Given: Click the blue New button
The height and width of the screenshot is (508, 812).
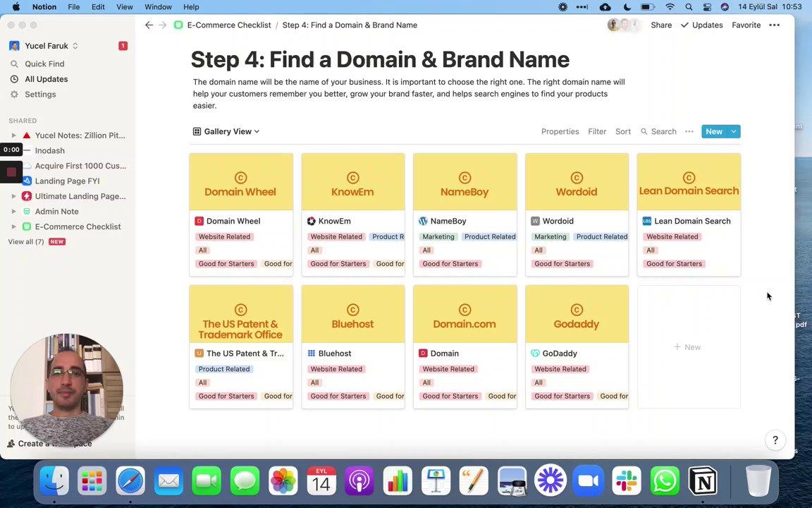Looking at the screenshot, I should coord(714,132).
